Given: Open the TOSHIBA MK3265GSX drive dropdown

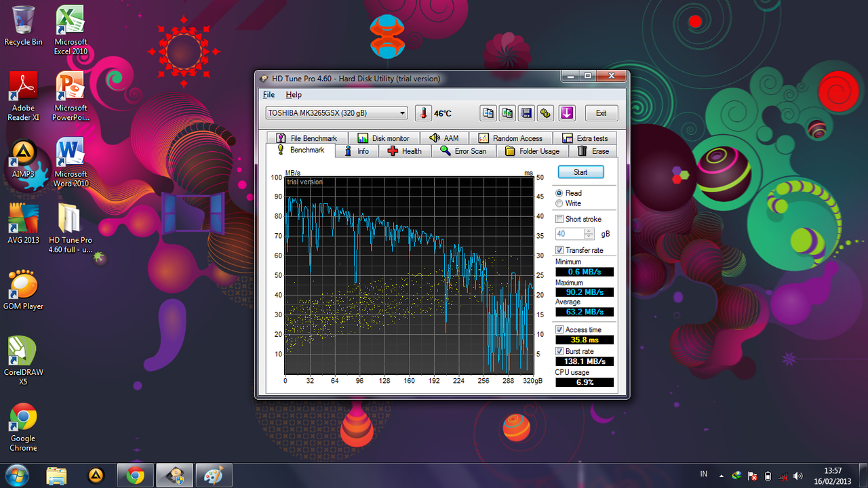Looking at the screenshot, I should (x=336, y=113).
